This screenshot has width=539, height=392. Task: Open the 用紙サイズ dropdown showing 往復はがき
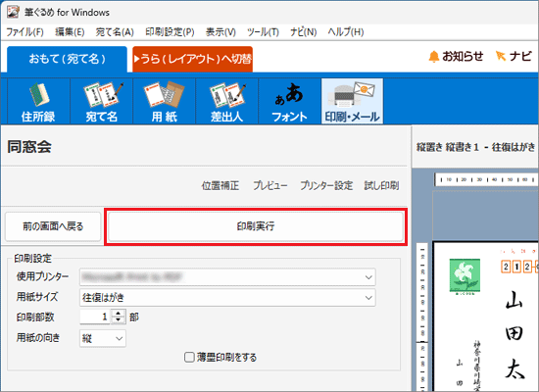click(227, 298)
